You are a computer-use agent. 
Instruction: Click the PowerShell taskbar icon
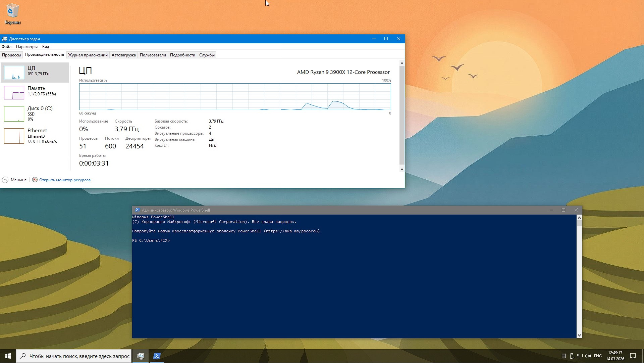157,356
